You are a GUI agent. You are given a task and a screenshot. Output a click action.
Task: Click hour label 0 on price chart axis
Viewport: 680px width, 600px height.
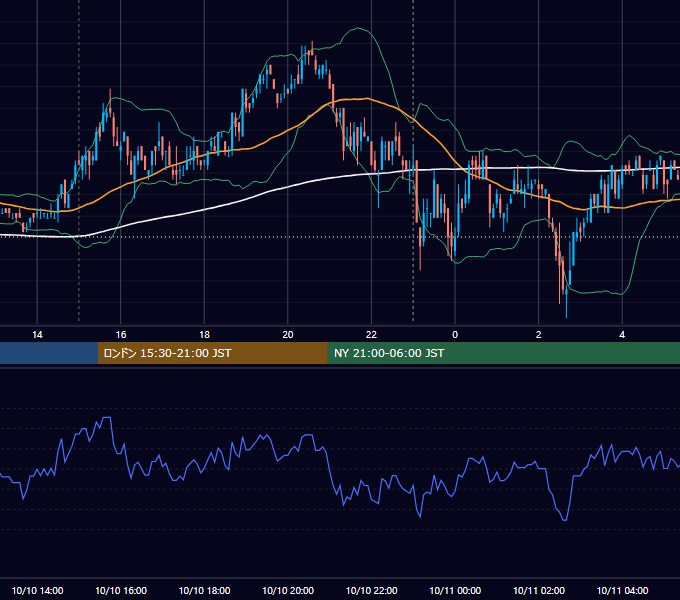[455, 335]
